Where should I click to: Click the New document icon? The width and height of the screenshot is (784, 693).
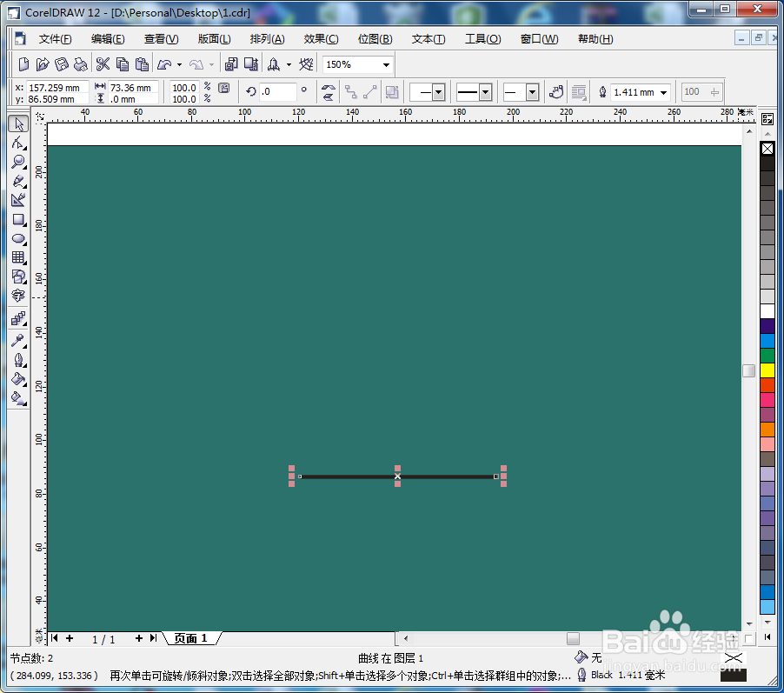click(23, 64)
